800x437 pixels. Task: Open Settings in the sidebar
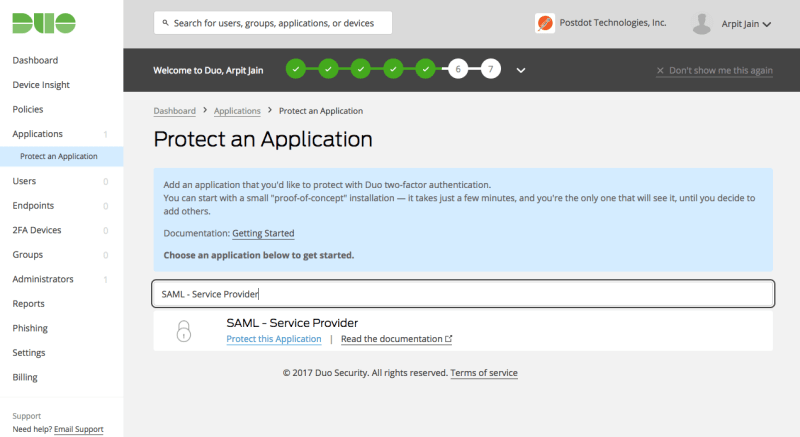[x=29, y=352]
